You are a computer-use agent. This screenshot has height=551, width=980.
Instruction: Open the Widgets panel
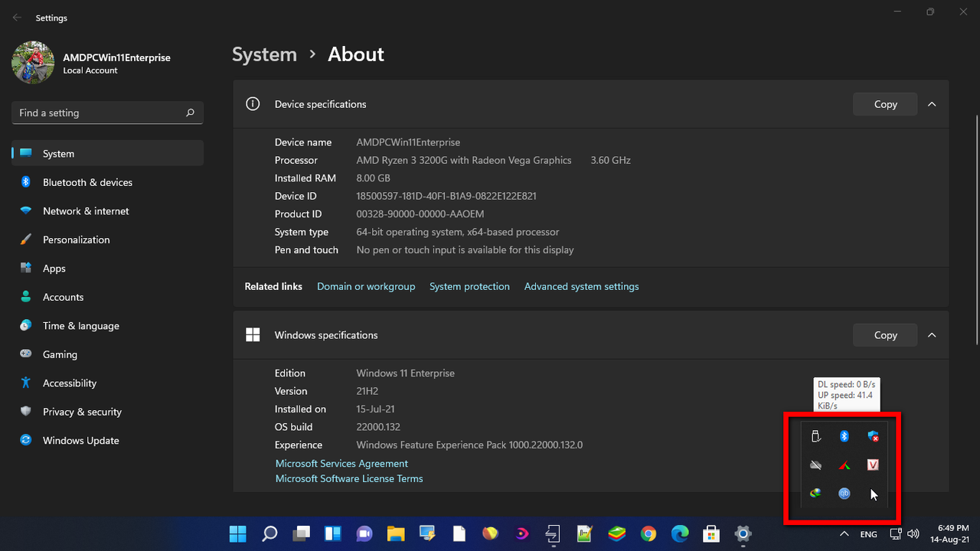333,533
